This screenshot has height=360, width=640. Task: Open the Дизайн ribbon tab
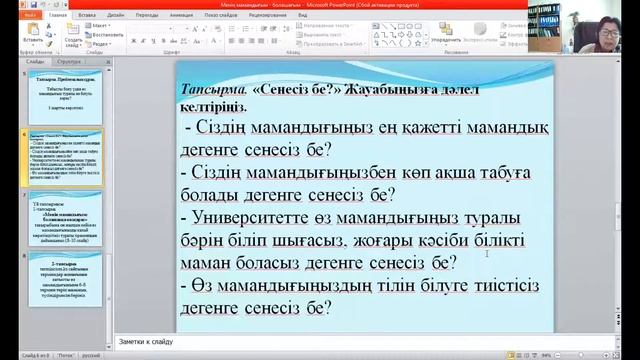[116, 15]
